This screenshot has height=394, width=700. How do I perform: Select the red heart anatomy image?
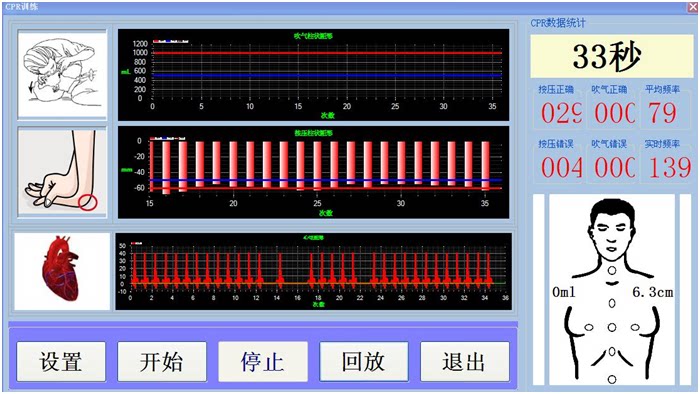(62, 271)
